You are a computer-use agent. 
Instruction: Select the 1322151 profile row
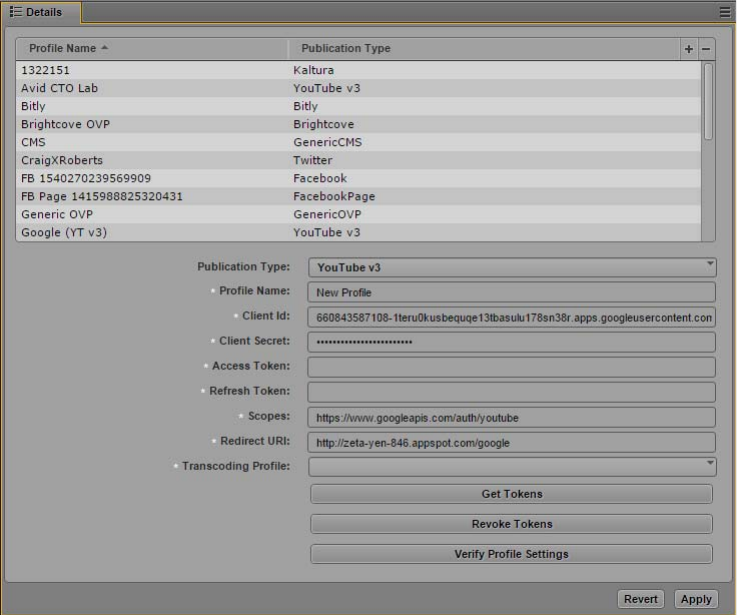coord(358,70)
